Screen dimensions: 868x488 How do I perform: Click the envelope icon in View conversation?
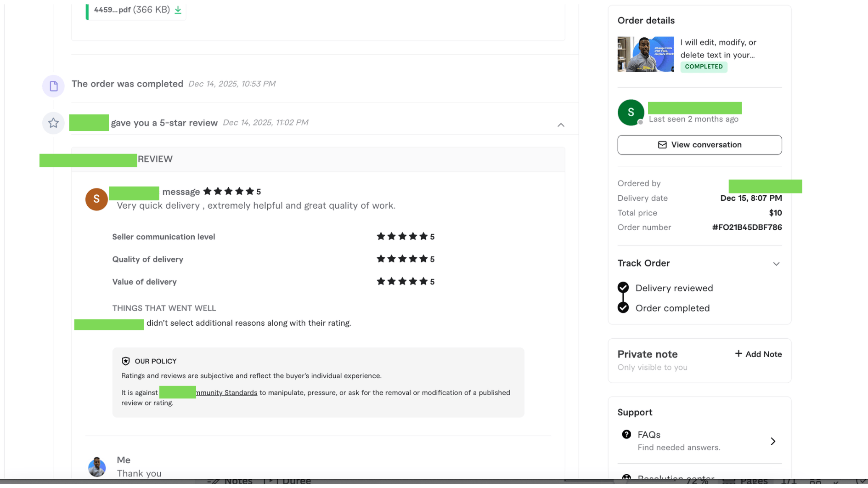pyautogui.click(x=662, y=145)
